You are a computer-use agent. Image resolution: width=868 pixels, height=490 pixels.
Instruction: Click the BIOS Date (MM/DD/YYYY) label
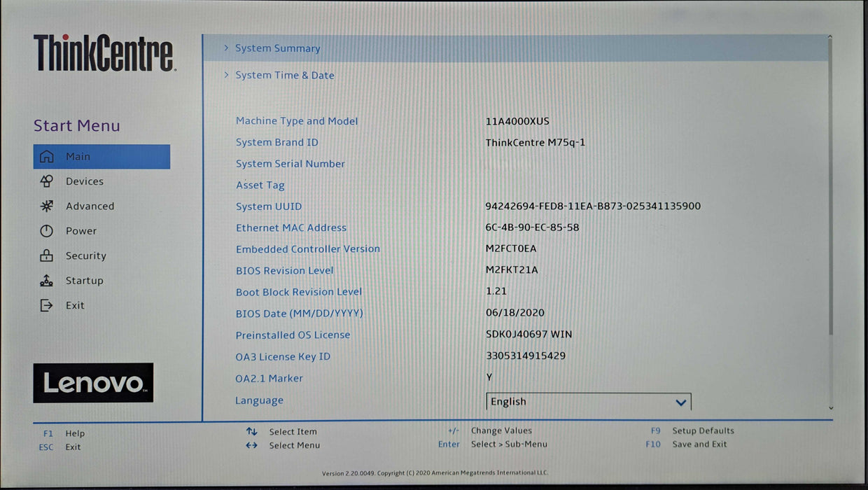pos(300,314)
